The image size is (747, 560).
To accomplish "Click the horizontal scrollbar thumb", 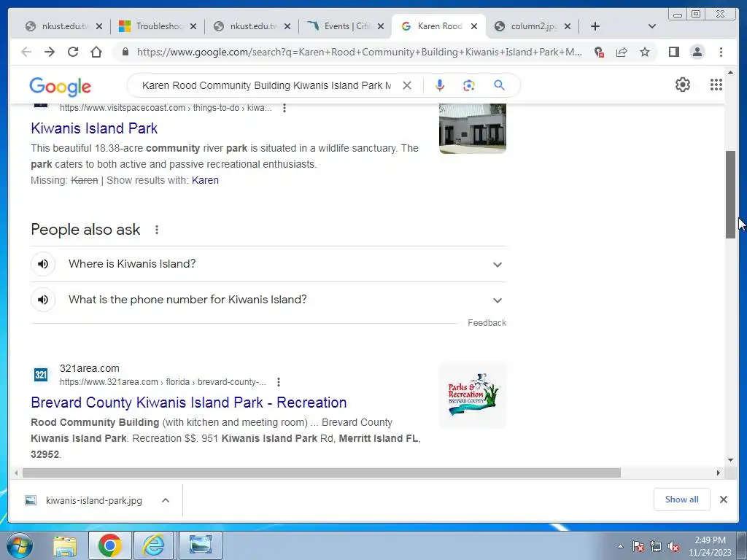I will pyautogui.click(x=322, y=472).
